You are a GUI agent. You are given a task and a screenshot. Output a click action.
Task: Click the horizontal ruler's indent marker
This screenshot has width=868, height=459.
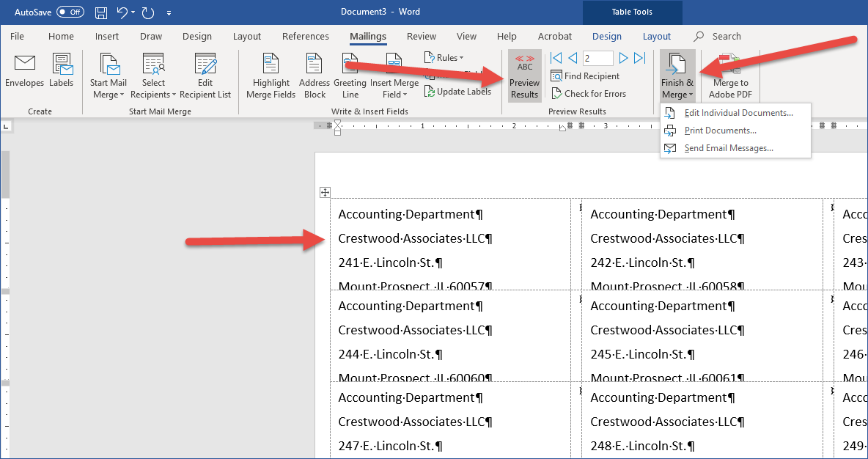(x=337, y=127)
